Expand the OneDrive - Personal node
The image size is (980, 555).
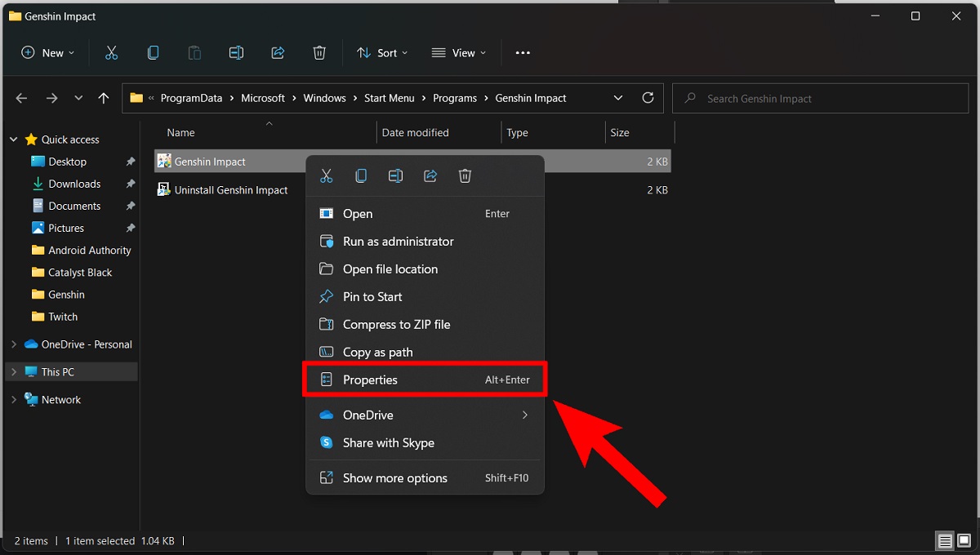click(13, 344)
